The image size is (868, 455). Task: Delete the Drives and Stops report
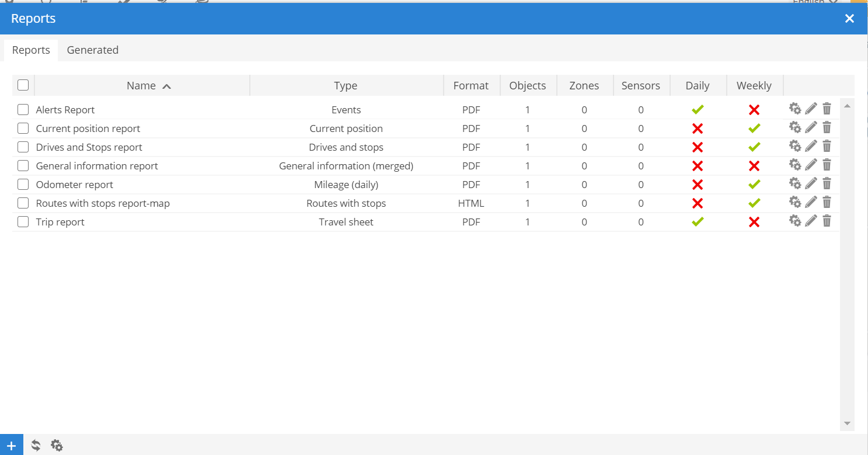(x=827, y=146)
